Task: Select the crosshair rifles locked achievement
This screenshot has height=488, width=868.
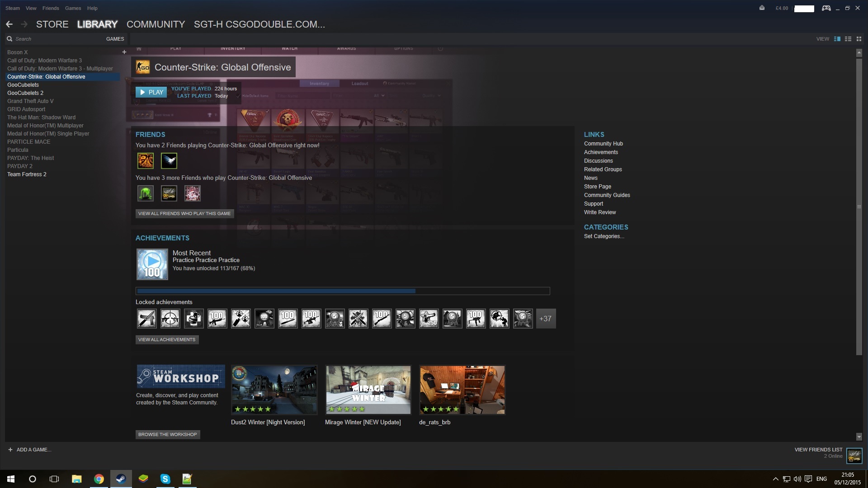Action: 170,319
